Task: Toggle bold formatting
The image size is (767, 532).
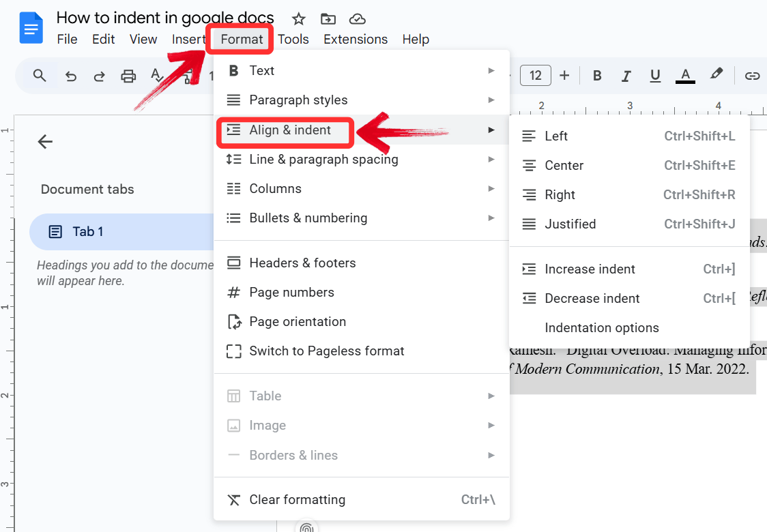Action: (x=596, y=76)
